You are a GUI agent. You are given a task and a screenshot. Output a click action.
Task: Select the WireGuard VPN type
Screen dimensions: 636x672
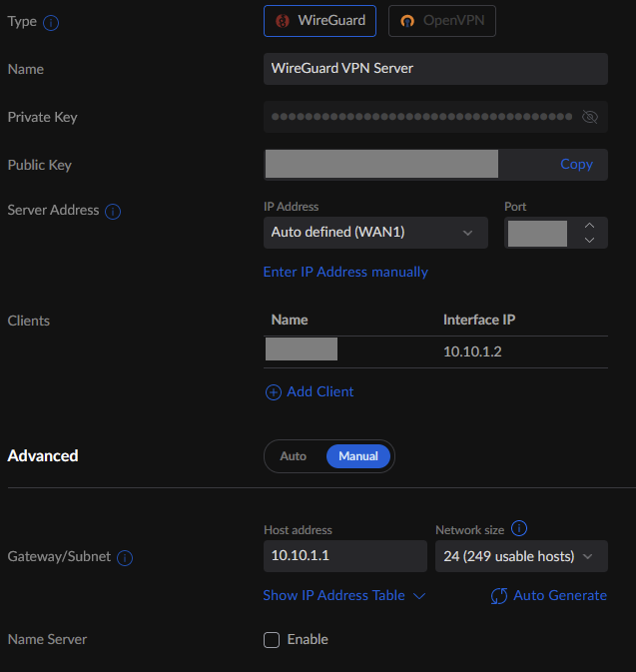319,20
